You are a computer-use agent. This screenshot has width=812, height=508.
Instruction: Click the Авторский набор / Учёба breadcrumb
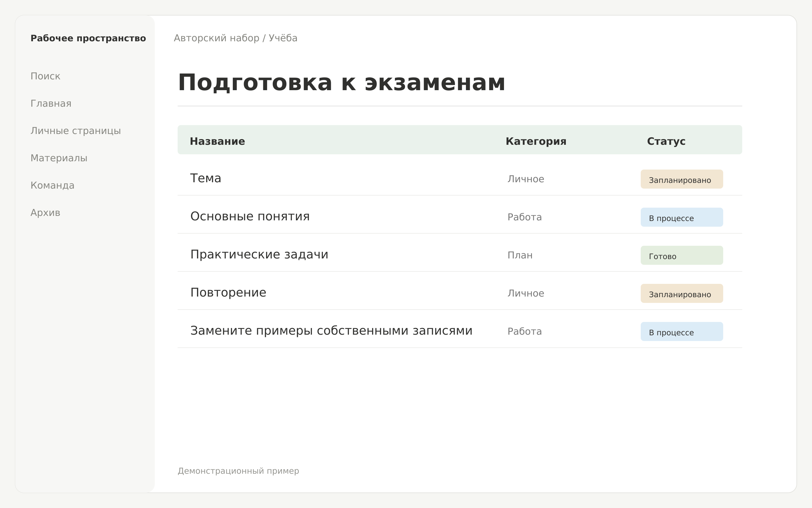point(236,38)
